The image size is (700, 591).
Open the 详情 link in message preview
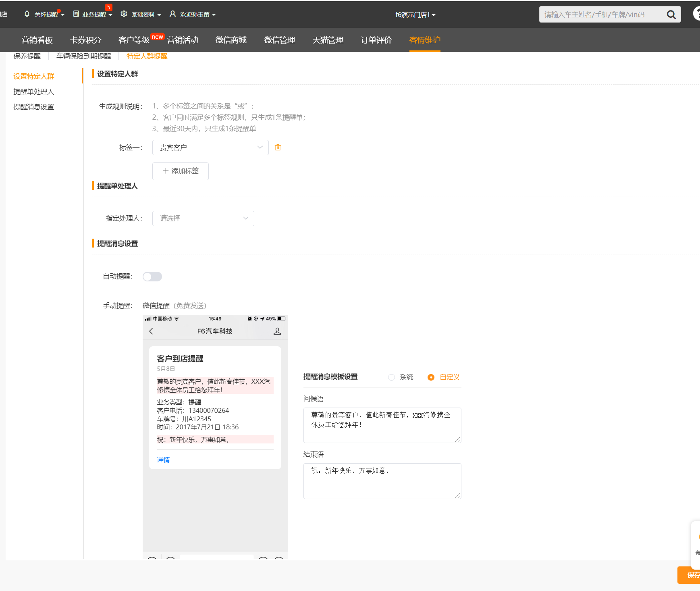coord(163,460)
